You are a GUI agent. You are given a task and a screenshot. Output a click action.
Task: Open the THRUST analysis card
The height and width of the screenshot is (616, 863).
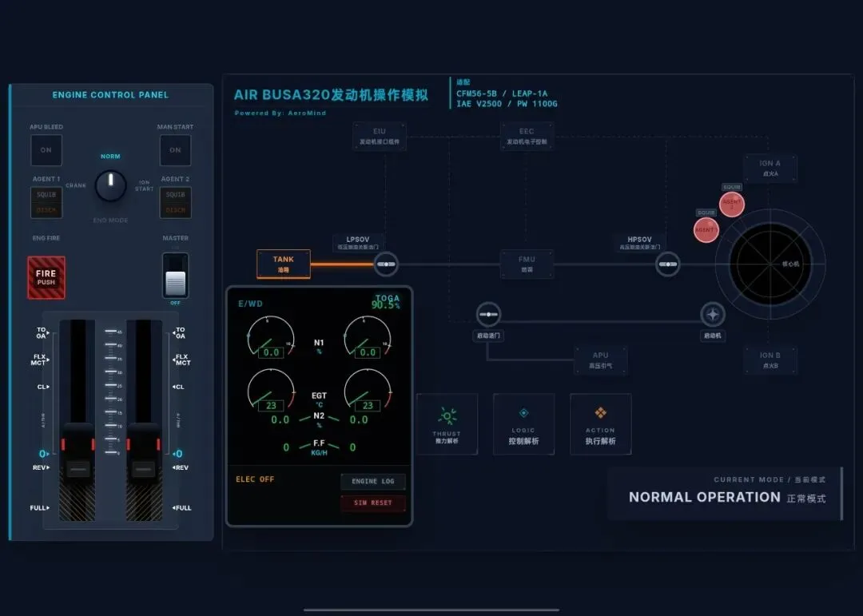pyautogui.click(x=447, y=424)
